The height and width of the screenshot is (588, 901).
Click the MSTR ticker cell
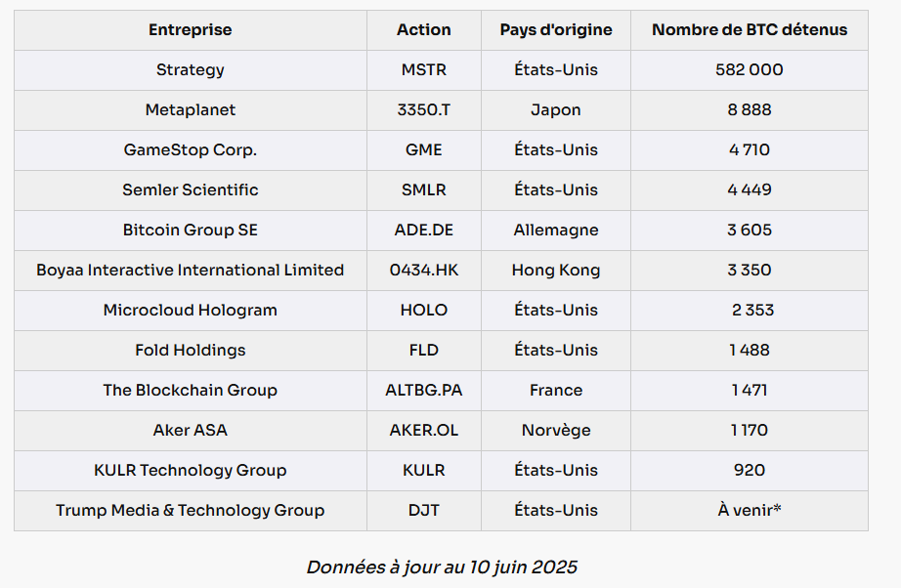tap(423, 70)
